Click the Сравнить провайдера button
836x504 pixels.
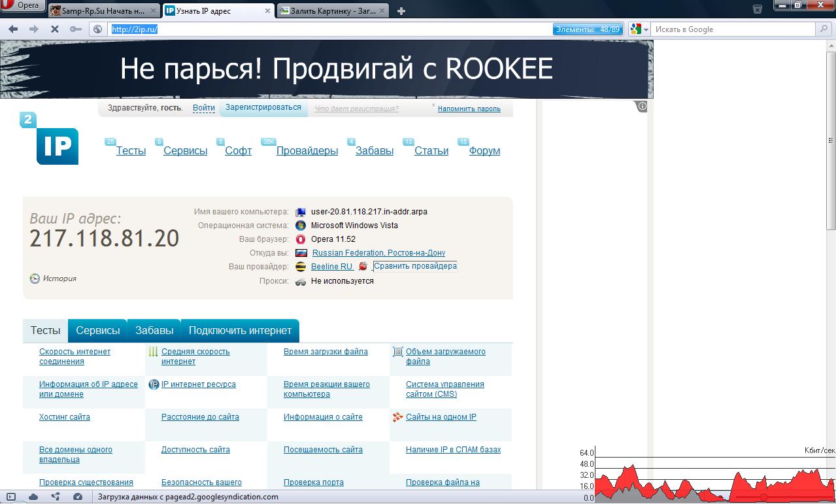pyautogui.click(x=415, y=266)
